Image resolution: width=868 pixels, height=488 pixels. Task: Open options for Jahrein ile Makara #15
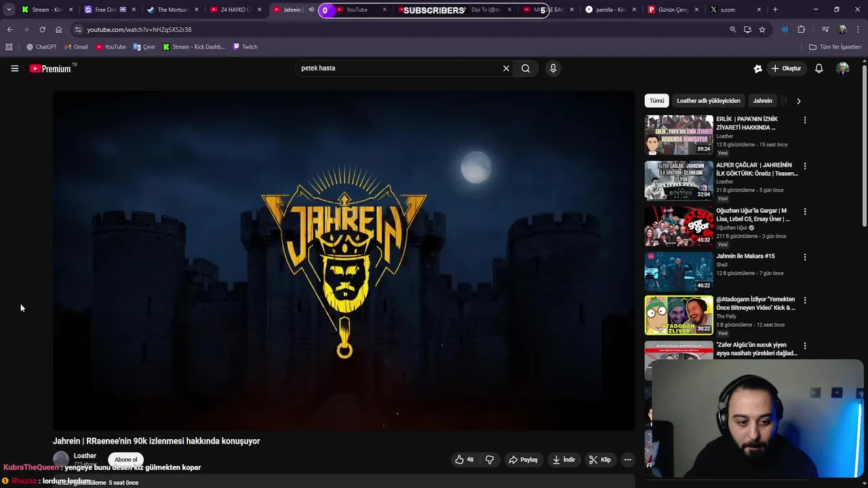[x=805, y=257]
